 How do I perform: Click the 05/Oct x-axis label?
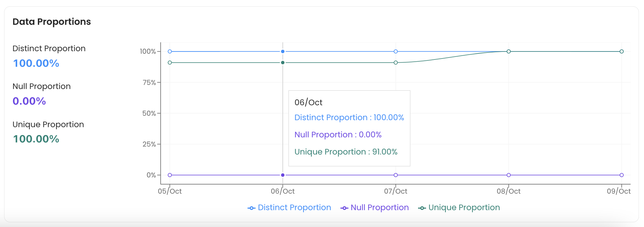pos(170,191)
